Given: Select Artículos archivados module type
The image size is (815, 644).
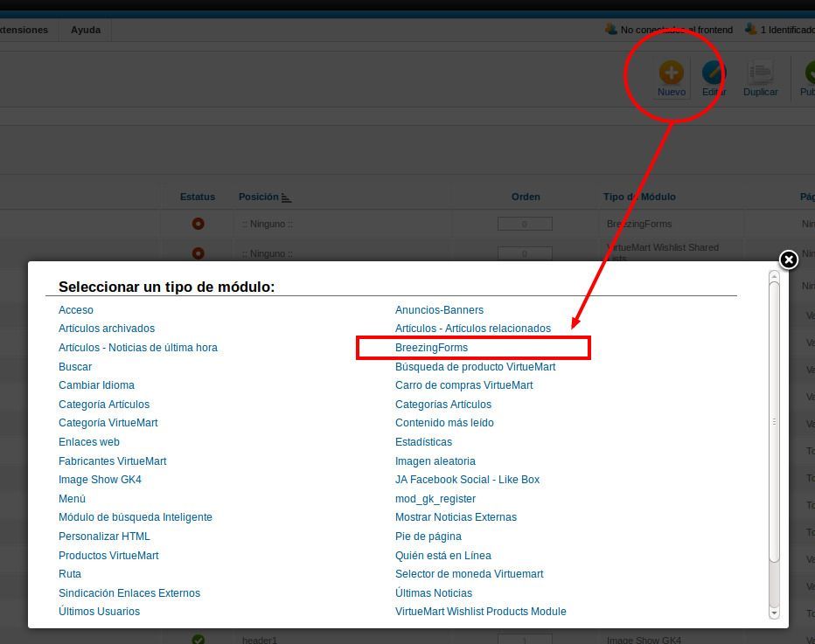Looking at the screenshot, I should tap(107, 329).
